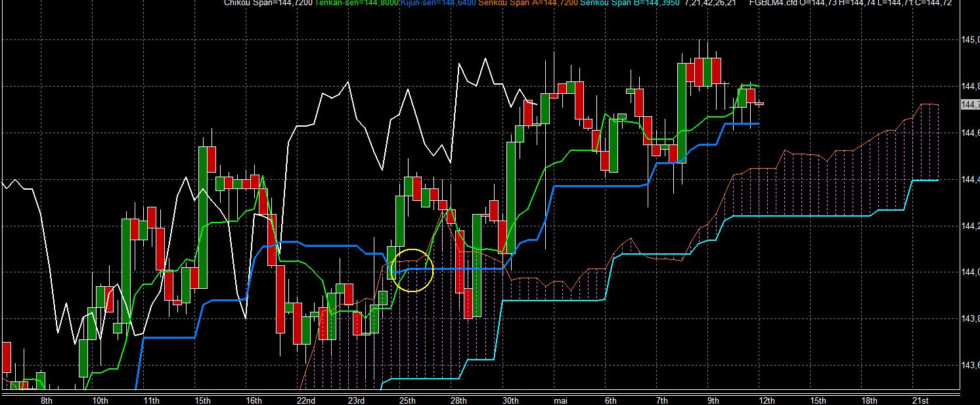Click the 21st date label on time axis
The image size is (980, 405).
(x=921, y=400)
